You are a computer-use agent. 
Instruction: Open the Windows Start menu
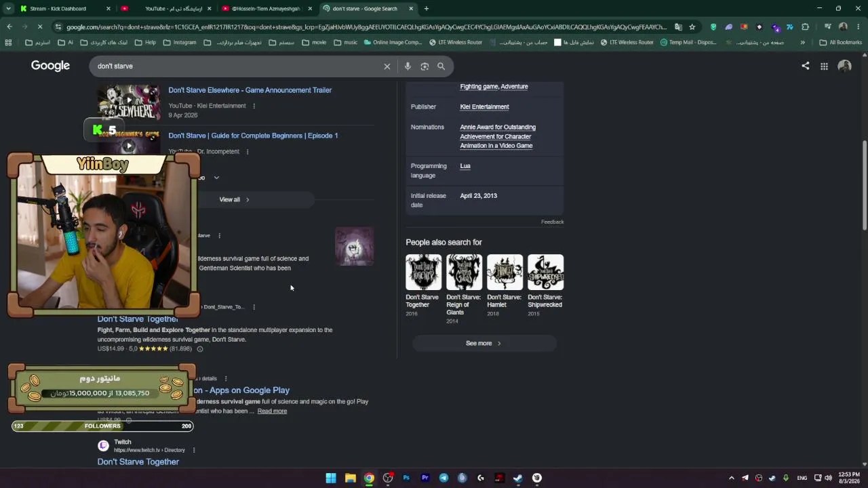[x=331, y=478]
